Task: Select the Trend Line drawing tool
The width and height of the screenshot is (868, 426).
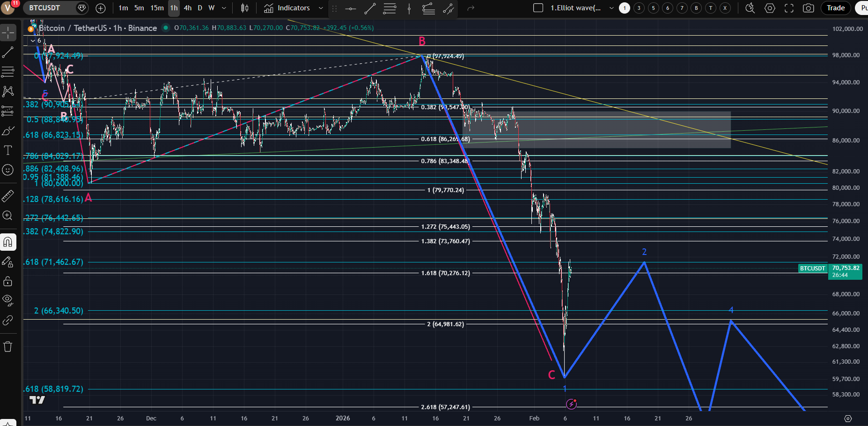Action: [8, 52]
